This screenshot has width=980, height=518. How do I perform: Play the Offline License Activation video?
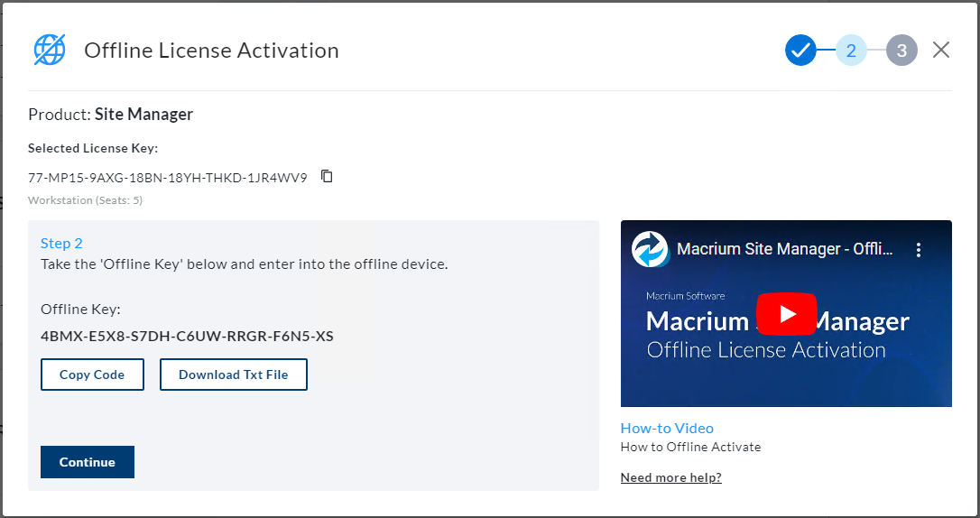[x=785, y=313]
